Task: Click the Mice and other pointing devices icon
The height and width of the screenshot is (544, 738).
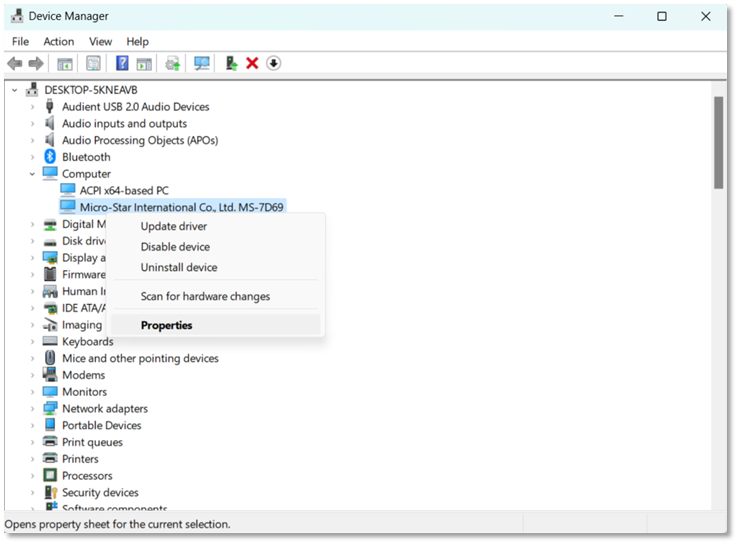Action: tap(50, 358)
